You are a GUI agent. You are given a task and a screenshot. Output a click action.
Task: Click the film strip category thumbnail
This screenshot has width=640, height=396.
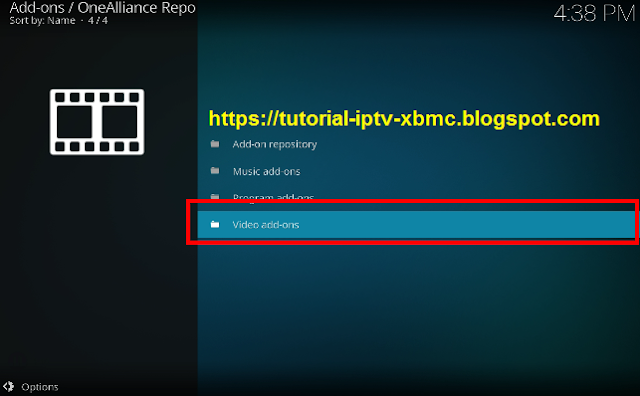[97, 122]
